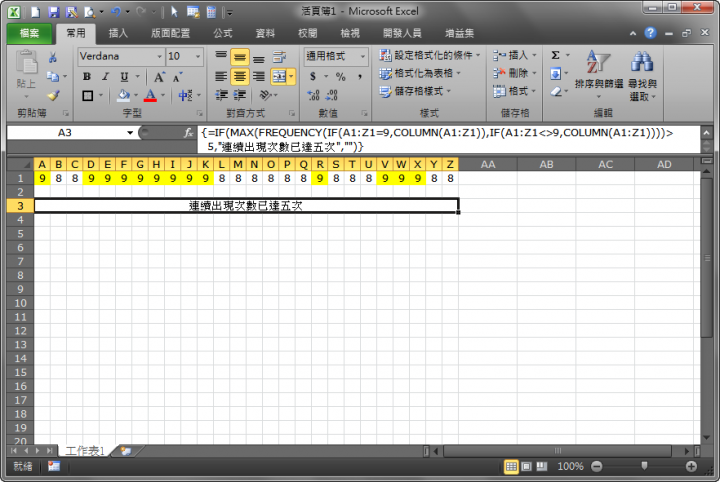Click 尋找與選取 find and select button
This screenshot has width=720, height=482.
pyautogui.click(x=642, y=75)
